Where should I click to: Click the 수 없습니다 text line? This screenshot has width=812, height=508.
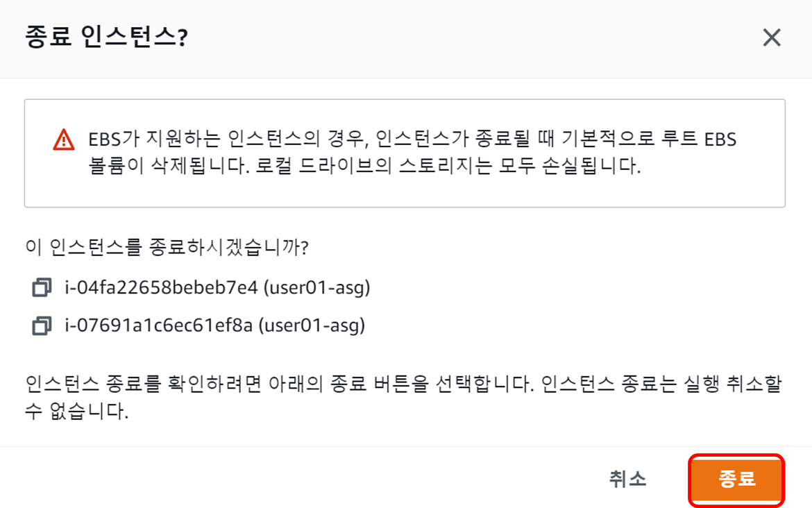[76, 413]
